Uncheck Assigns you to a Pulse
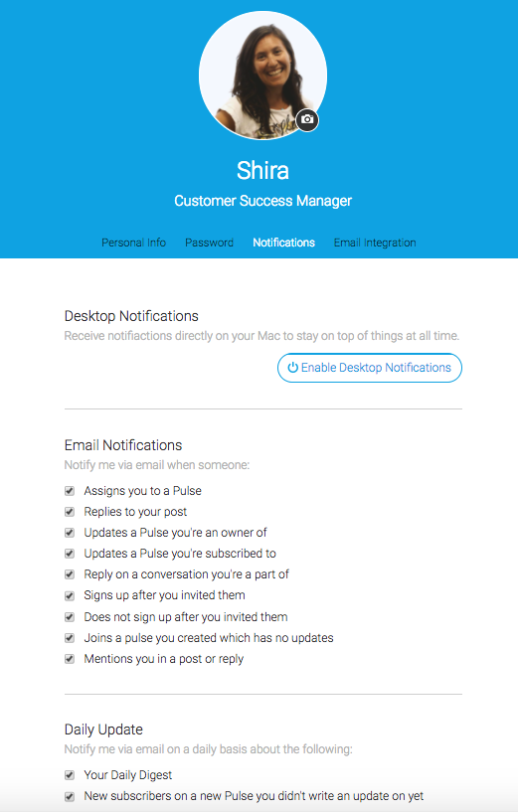 coord(70,490)
